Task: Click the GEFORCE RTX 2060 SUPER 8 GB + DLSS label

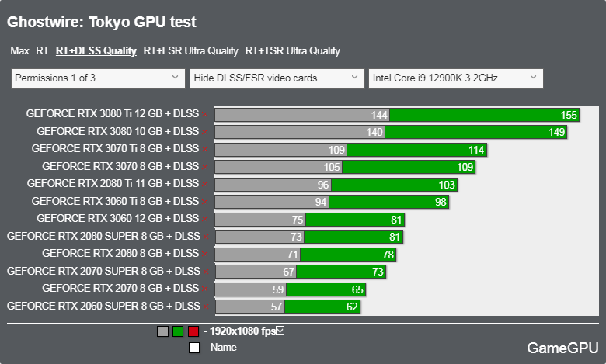Action: (103, 306)
